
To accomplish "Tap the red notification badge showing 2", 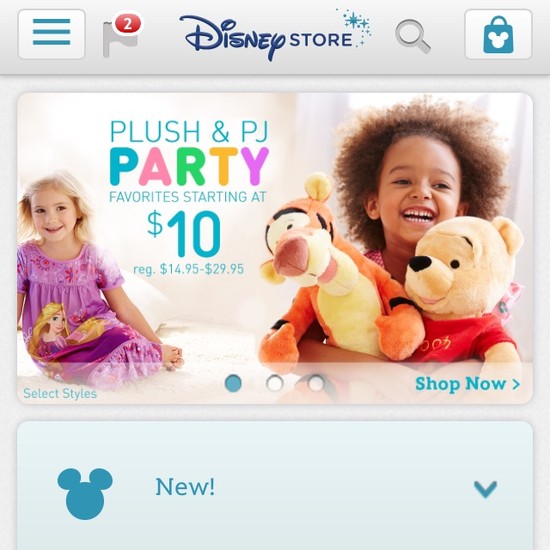I will click(x=128, y=24).
